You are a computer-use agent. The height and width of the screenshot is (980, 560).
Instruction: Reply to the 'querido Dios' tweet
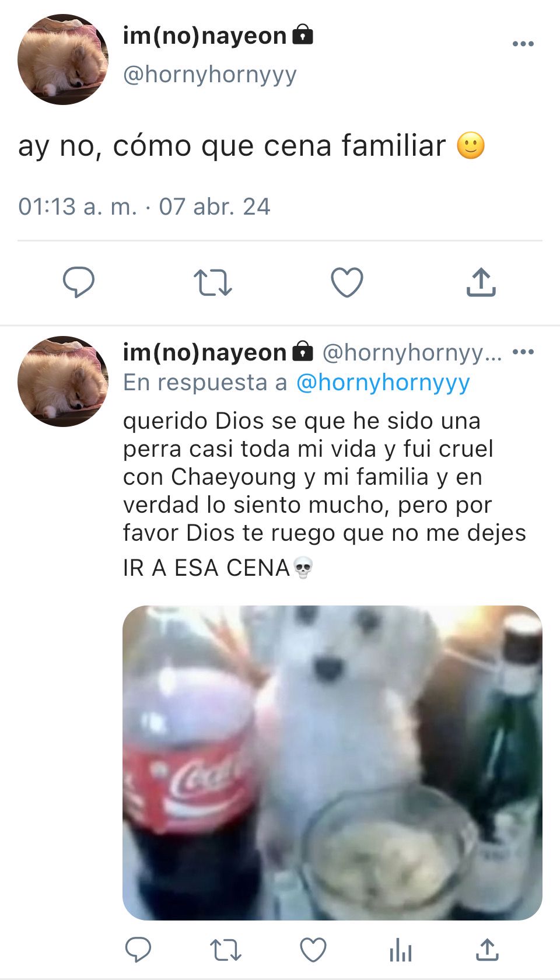138,950
